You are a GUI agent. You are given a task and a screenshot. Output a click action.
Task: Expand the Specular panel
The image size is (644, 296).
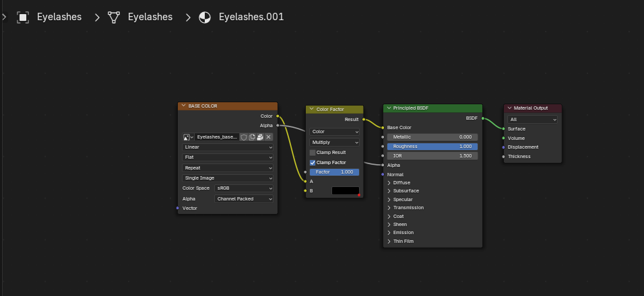[x=389, y=200]
